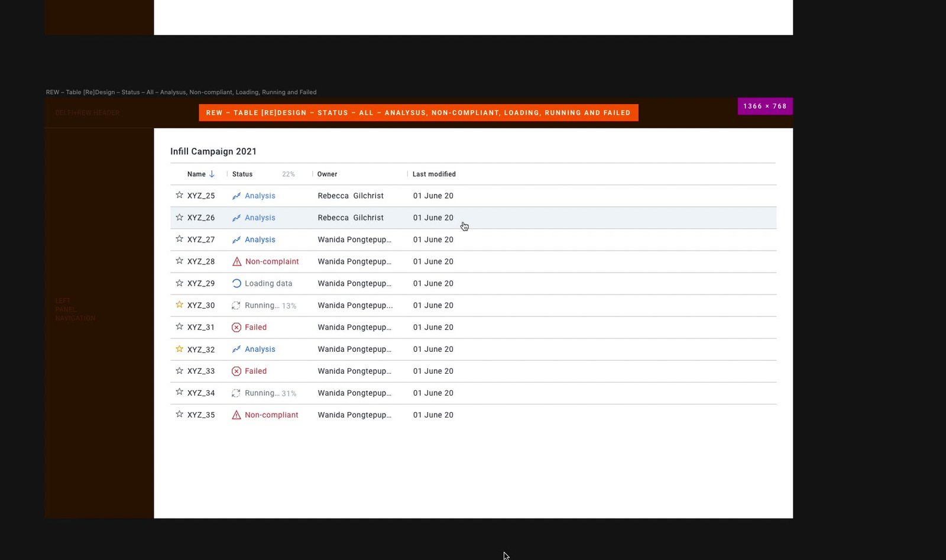Click the Non-compliant warning icon for XYZ_35
Screen dimensions: 946x560
237,415
